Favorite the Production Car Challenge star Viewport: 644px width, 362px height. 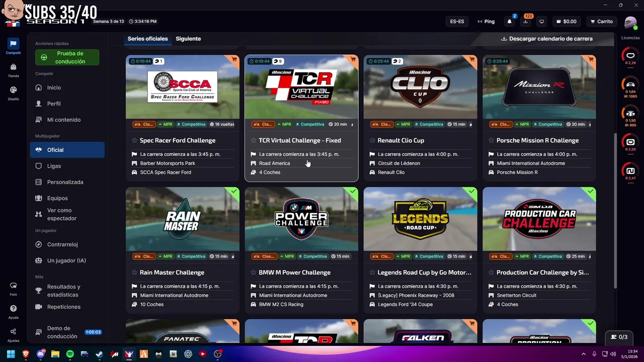pos(491,273)
